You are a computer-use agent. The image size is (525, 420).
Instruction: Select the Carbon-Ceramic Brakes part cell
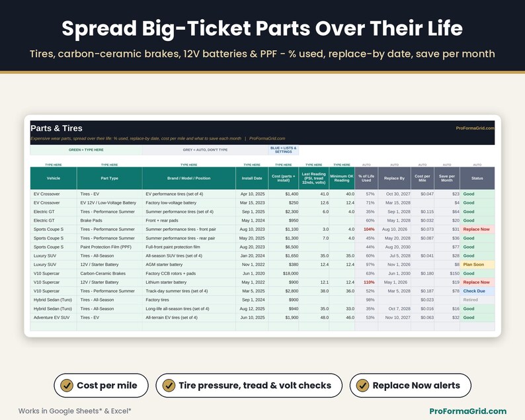(110, 273)
